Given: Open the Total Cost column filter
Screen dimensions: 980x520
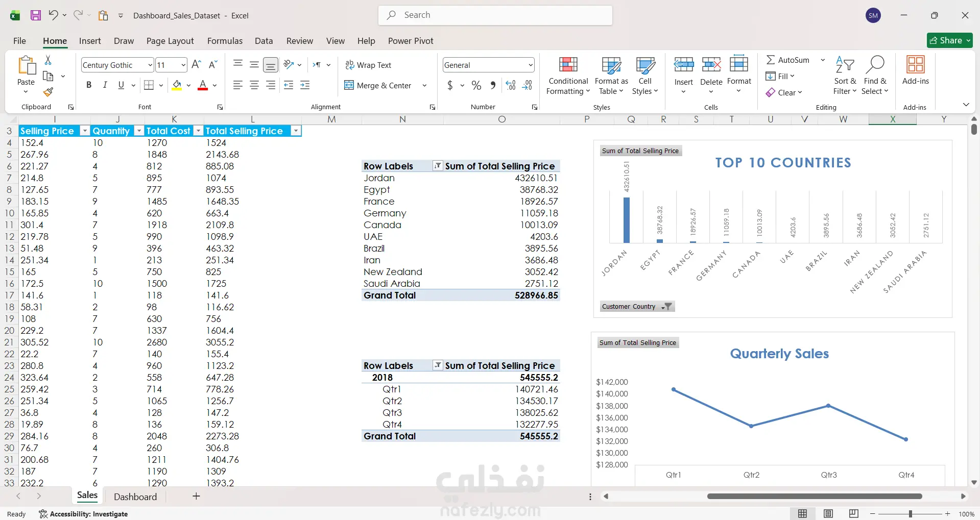Looking at the screenshot, I should (199, 131).
